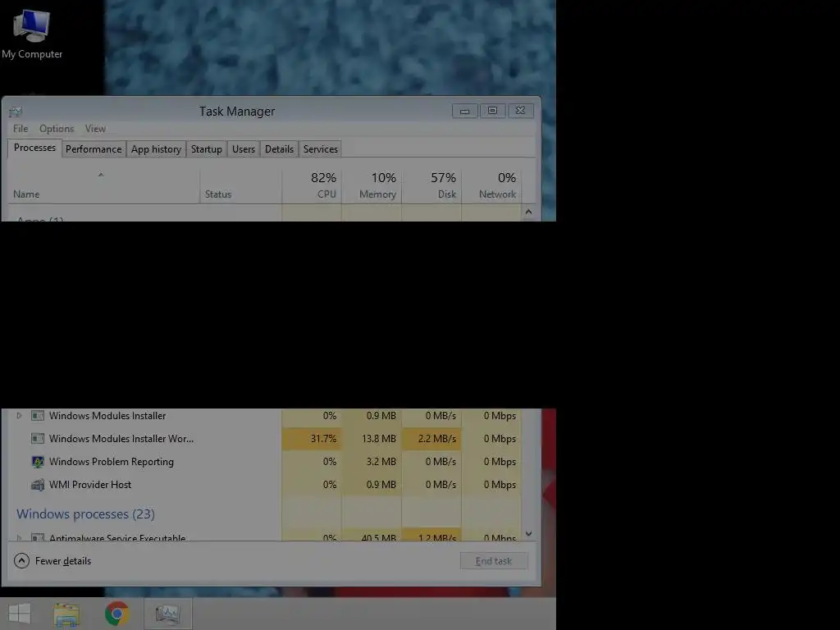840x630 pixels.
Task: Select the WMI Provider Host row name
Action: 90,485
